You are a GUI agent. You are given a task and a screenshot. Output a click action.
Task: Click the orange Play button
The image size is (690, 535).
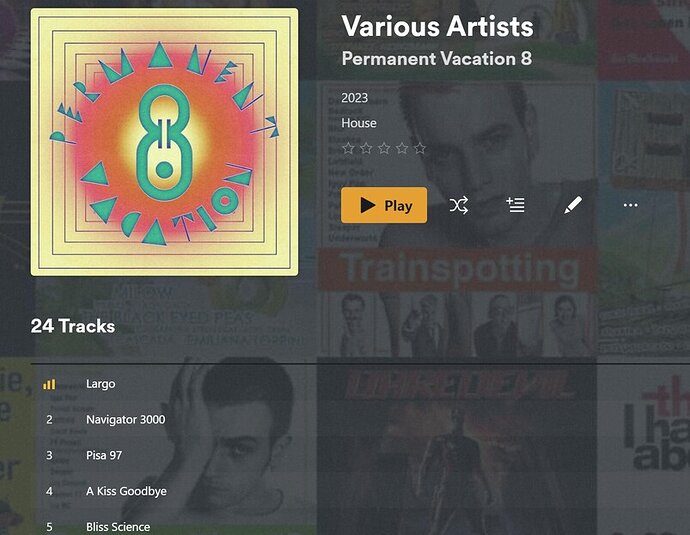(384, 205)
